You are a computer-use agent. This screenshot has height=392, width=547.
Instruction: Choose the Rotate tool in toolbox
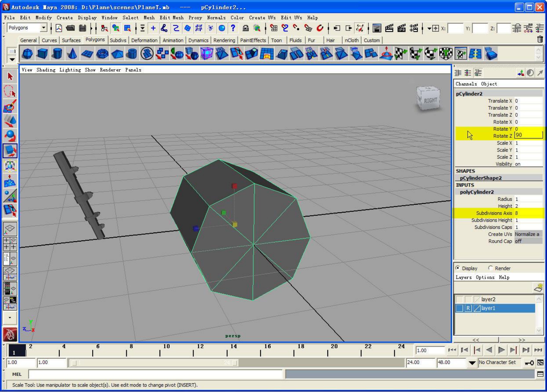click(10, 136)
